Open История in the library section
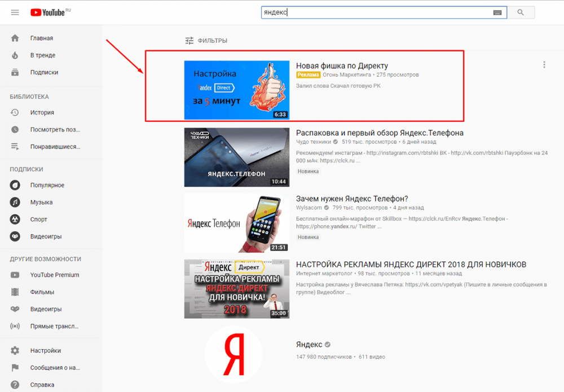Screen dimensions: 564x392 (42, 113)
